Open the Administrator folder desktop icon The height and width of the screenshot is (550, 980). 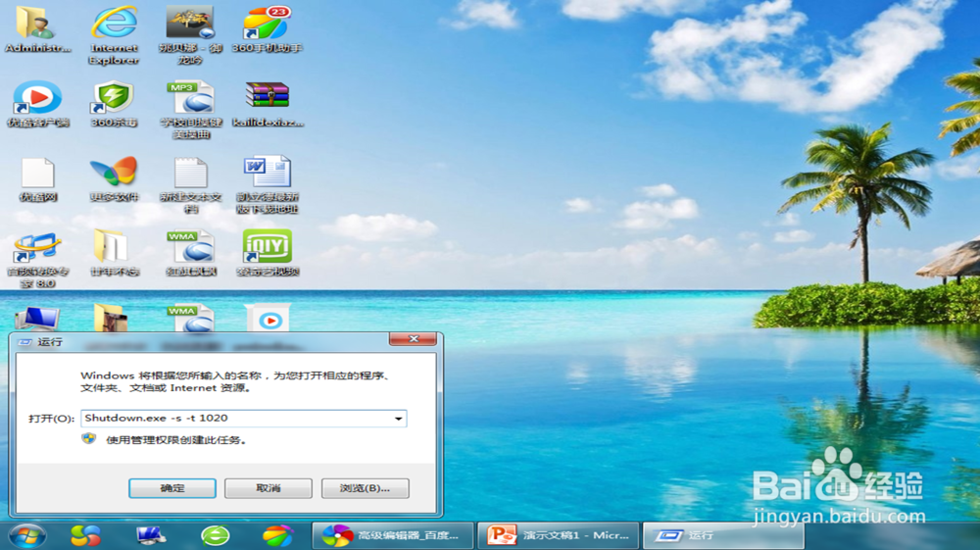coord(37,29)
